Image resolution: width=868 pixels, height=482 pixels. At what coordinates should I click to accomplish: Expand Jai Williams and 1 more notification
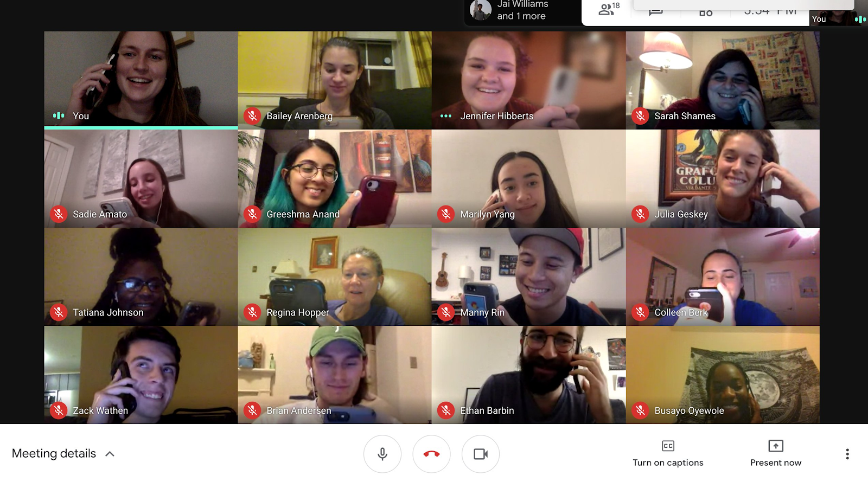pos(522,10)
